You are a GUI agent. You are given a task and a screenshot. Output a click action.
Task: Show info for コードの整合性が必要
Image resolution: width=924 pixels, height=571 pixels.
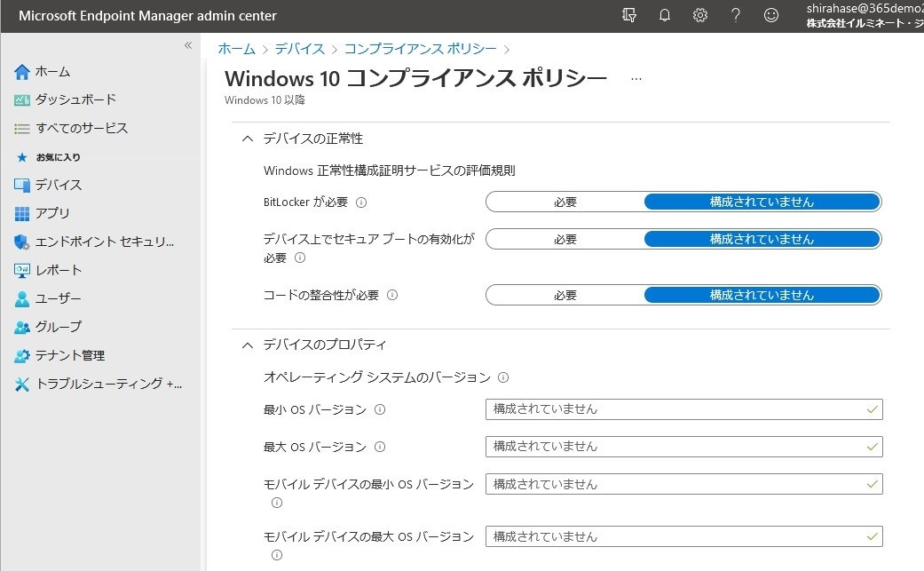[x=392, y=295]
